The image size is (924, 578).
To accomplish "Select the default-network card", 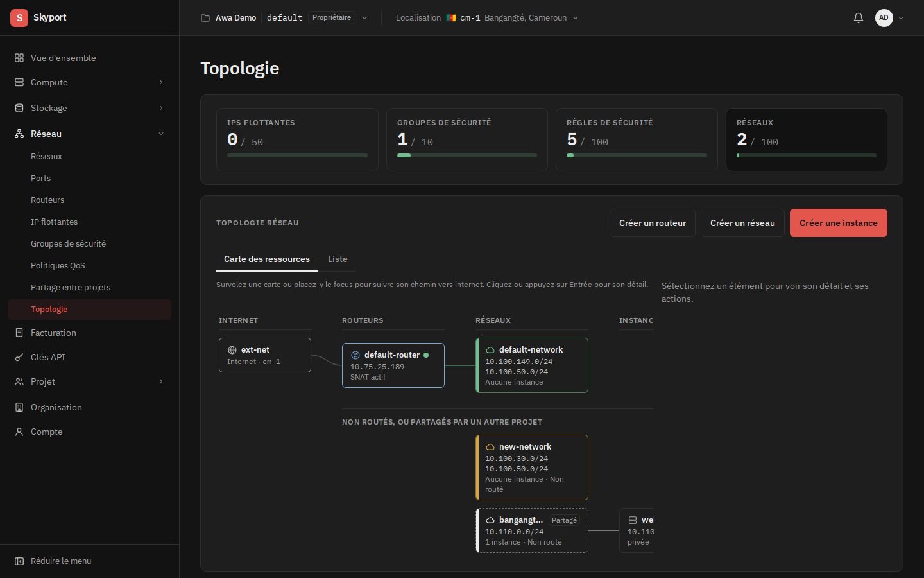I will [532, 365].
